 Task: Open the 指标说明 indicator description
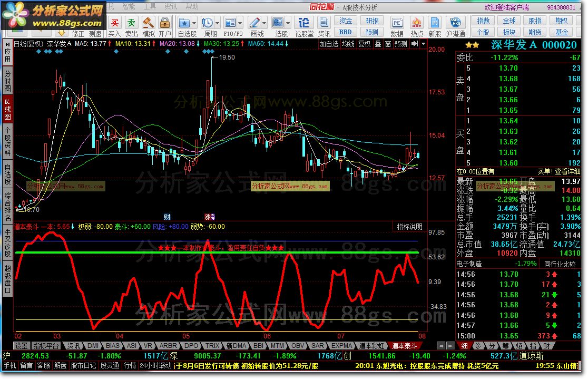[409, 227]
